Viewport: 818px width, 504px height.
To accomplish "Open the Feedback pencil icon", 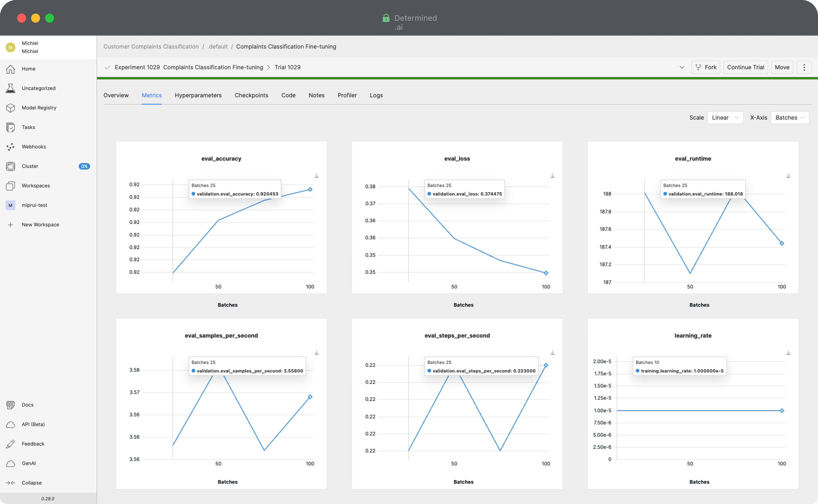I will click(x=11, y=444).
